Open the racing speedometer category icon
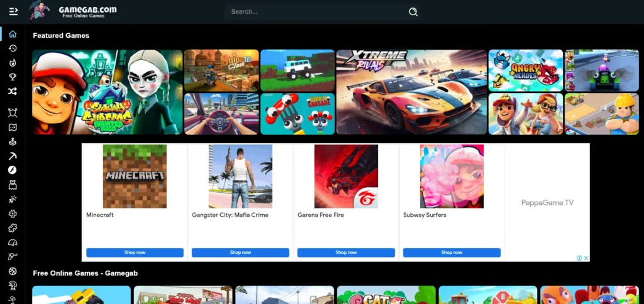 coord(13,242)
